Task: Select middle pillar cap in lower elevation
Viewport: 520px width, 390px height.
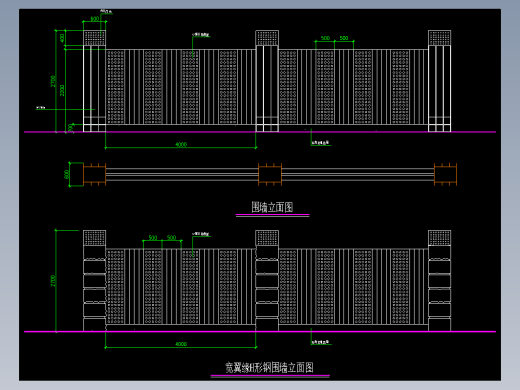Action: coord(267,238)
